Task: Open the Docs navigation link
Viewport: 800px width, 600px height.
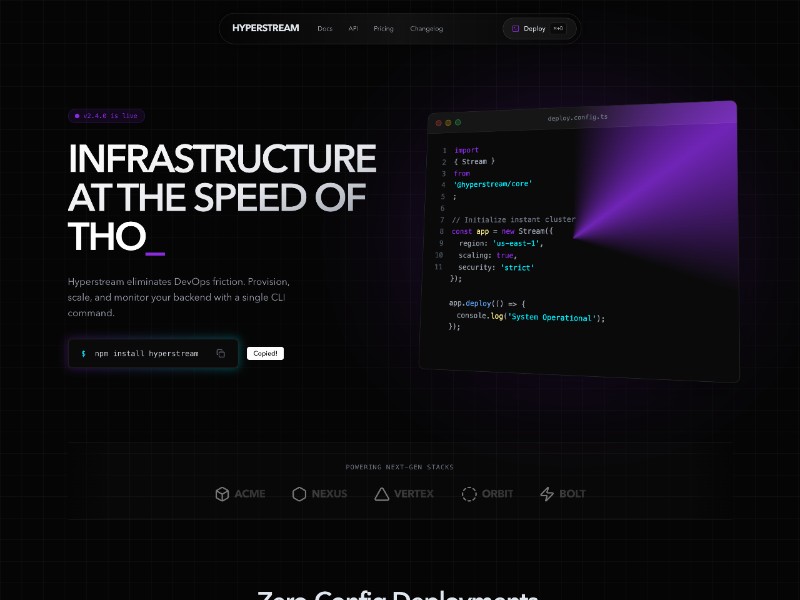Action: pyautogui.click(x=325, y=29)
